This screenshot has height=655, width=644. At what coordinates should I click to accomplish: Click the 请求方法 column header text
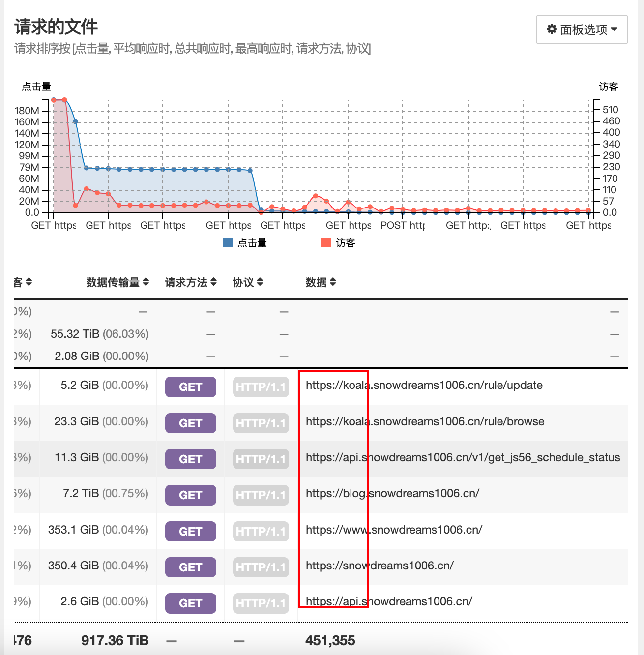point(186,282)
